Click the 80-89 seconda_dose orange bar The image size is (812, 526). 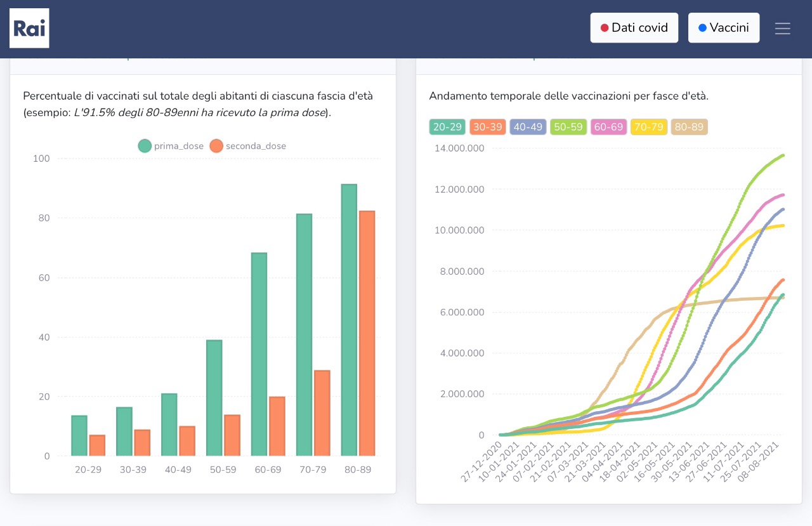(x=367, y=333)
